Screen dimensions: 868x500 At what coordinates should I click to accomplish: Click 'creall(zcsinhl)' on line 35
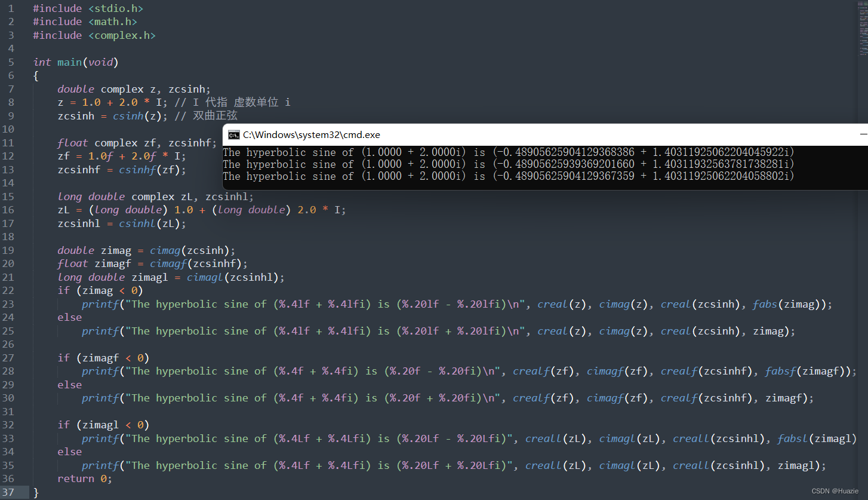tap(719, 465)
